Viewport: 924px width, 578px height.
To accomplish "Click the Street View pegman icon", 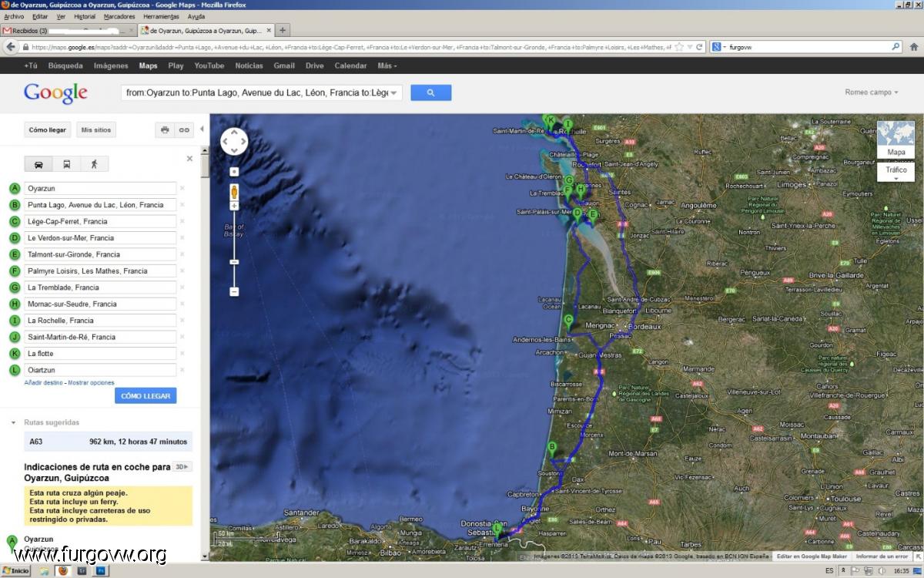I will pos(234,192).
